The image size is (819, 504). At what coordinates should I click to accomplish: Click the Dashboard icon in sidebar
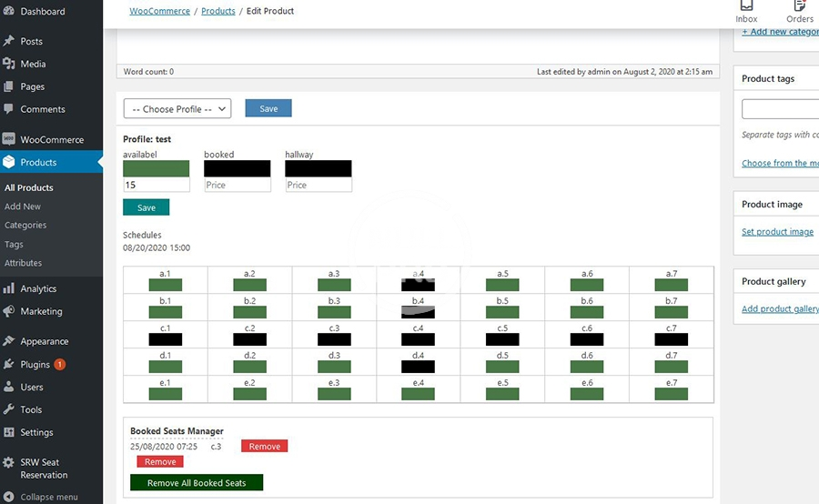pos(9,12)
